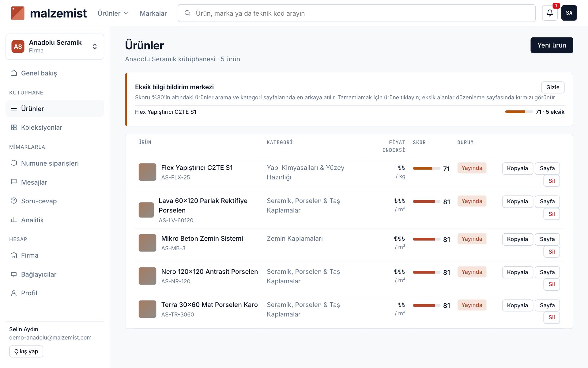588x368 pixels.
Task: Click the Yeni ürün button
Action: (x=552, y=45)
